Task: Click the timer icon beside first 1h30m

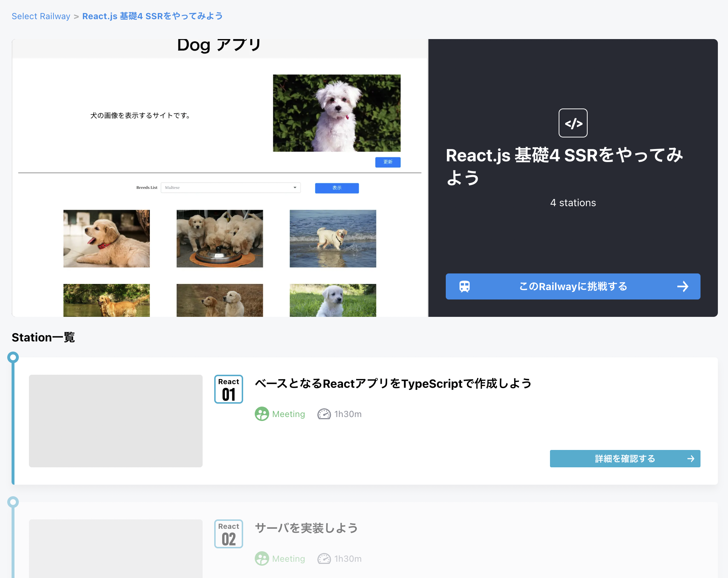Action: tap(324, 414)
